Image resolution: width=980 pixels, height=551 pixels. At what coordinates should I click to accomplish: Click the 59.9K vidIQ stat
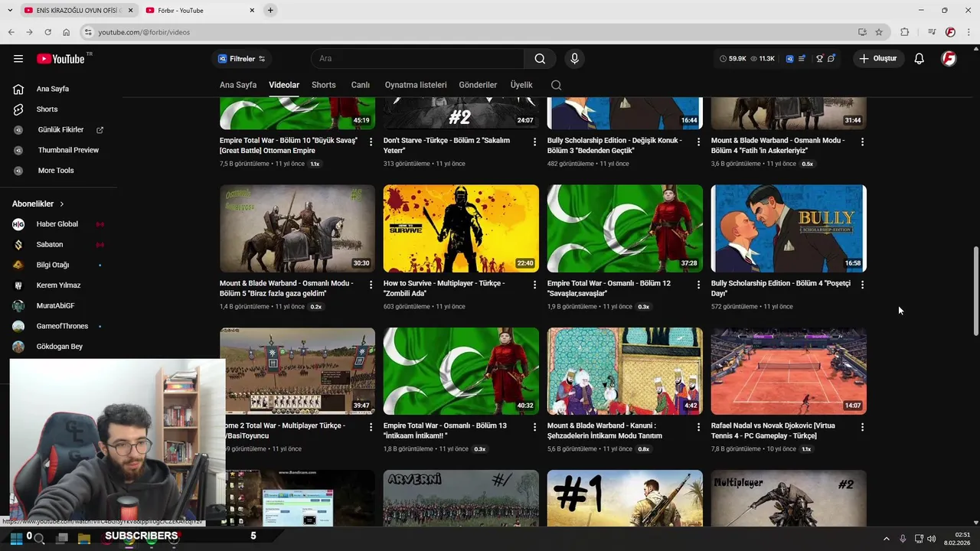pos(733,59)
